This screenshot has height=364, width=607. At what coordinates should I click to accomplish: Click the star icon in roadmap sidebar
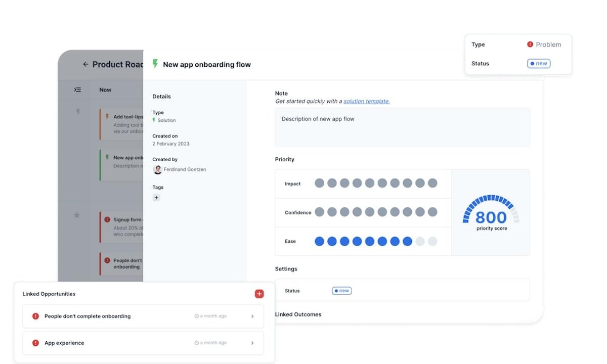pyautogui.click(x=77, y=215)
